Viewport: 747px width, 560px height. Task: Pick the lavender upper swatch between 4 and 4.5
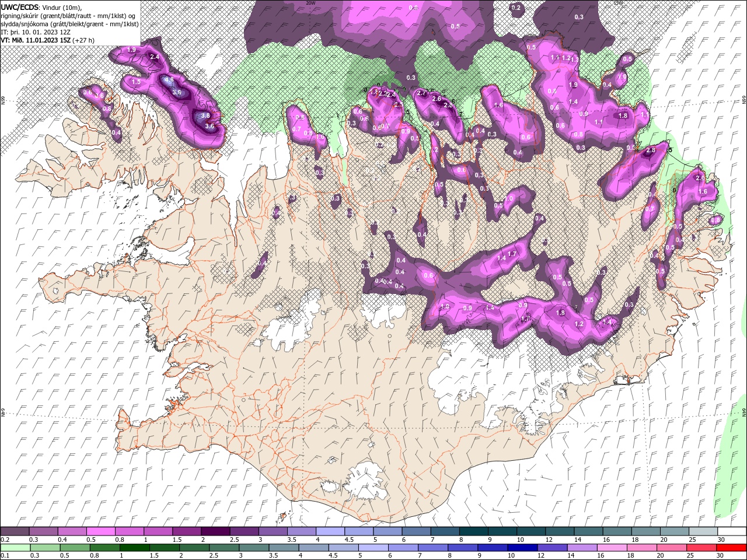[x=330, y=531]
